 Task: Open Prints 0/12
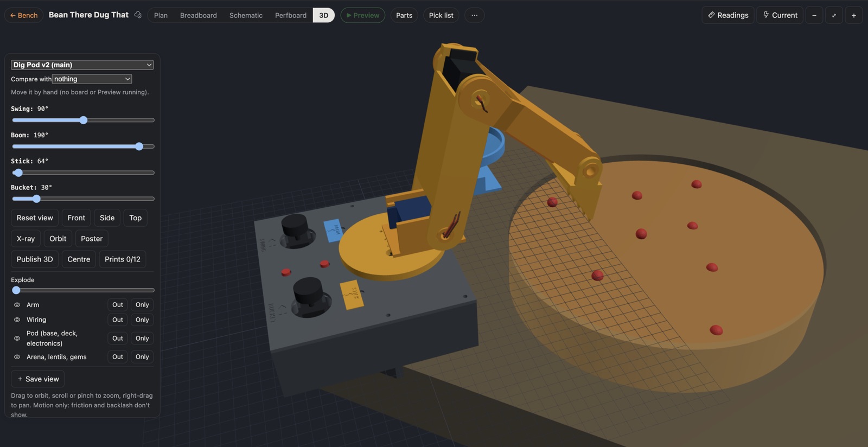(123, 259)
